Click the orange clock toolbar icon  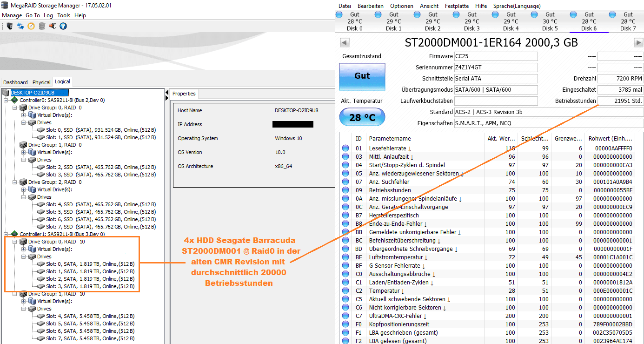pyautogui.click(x=31, y=26)
